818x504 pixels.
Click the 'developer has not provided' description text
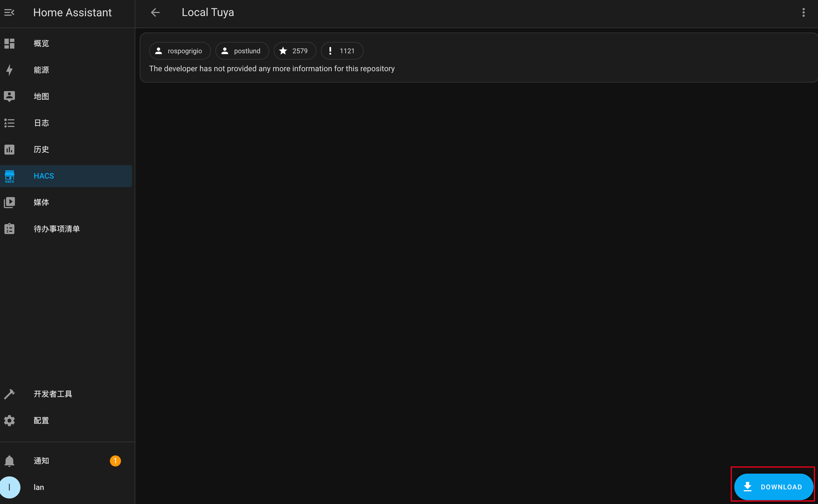[x=272, y=69]
